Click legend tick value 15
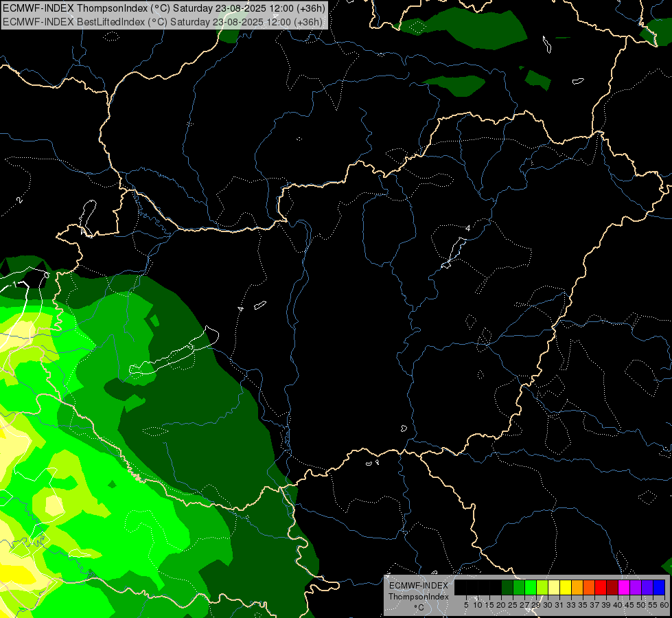Image resolution: width=672 pixels, height=618 pixels. 489,605
